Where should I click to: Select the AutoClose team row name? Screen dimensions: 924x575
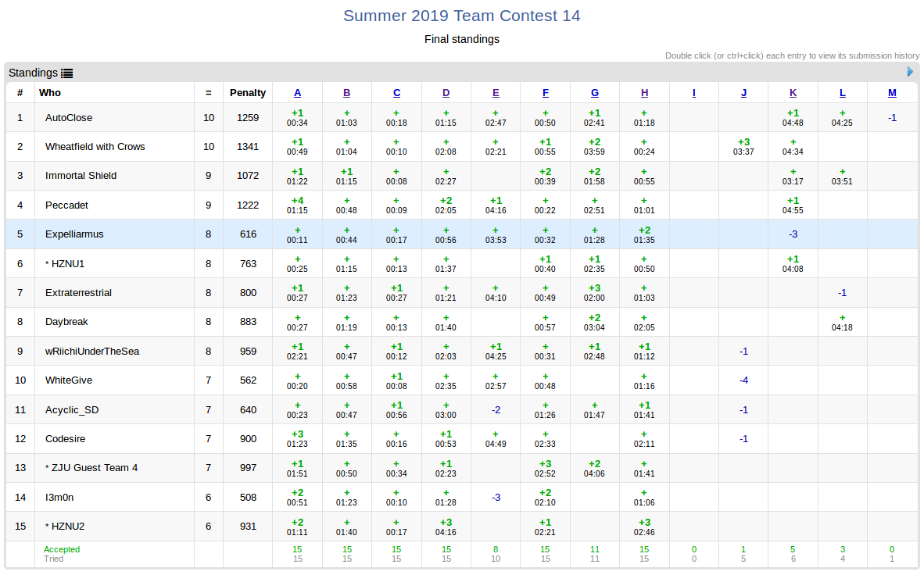[69, 118]
